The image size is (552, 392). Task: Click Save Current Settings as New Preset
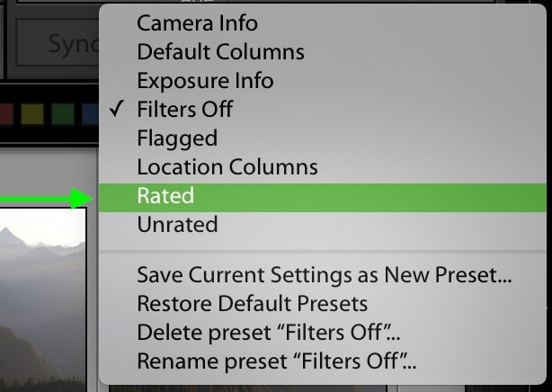click(x=324, y=274)
